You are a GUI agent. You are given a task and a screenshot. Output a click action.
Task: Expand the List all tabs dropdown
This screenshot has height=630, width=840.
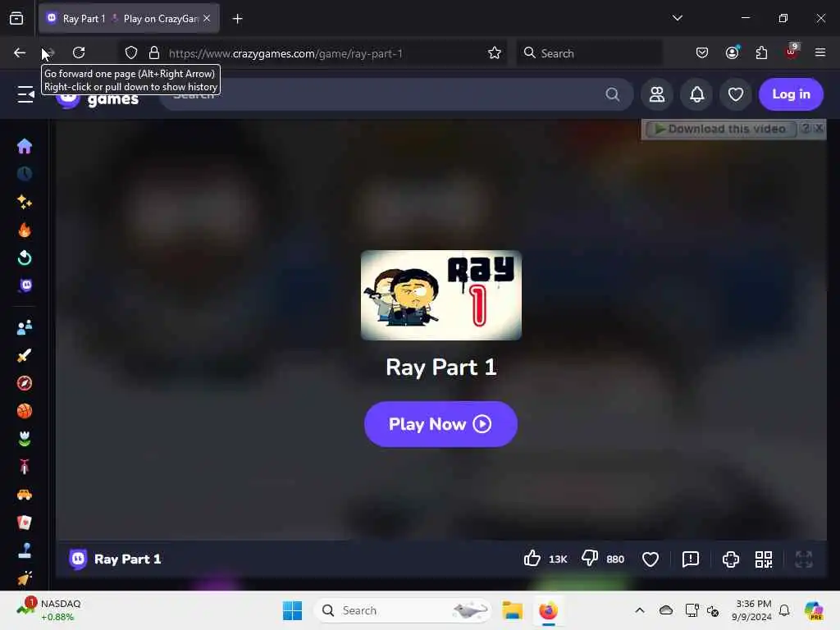tap(677, 18)
